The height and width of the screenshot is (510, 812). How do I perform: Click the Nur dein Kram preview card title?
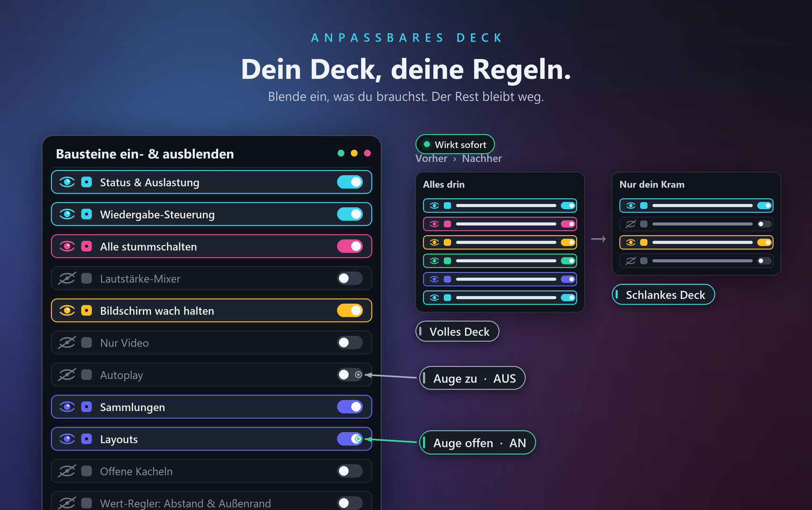point(652,185)
